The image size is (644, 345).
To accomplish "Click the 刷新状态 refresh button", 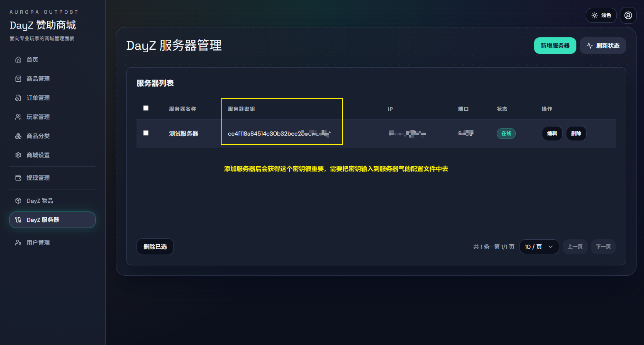I will pyautogui.click(x=603, y=46).
